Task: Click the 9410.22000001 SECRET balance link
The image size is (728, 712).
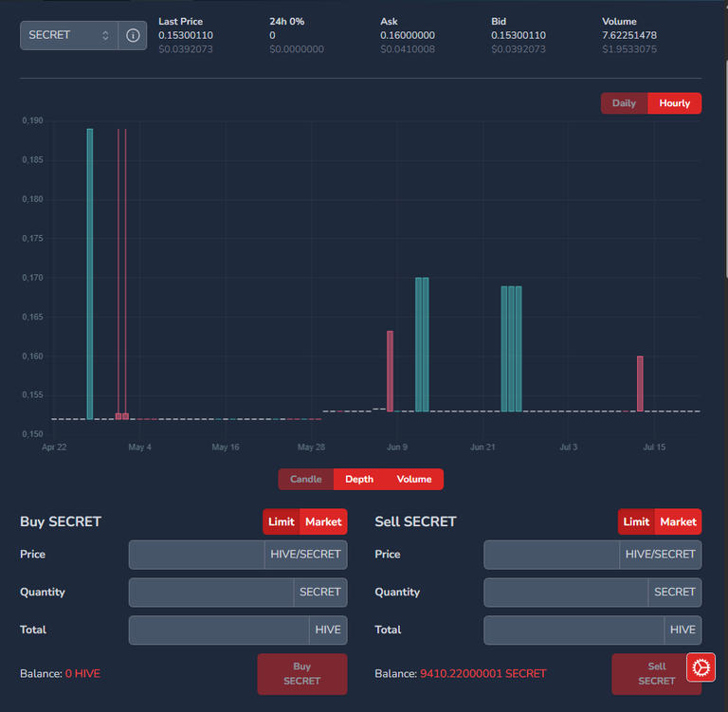Action: 482,673
